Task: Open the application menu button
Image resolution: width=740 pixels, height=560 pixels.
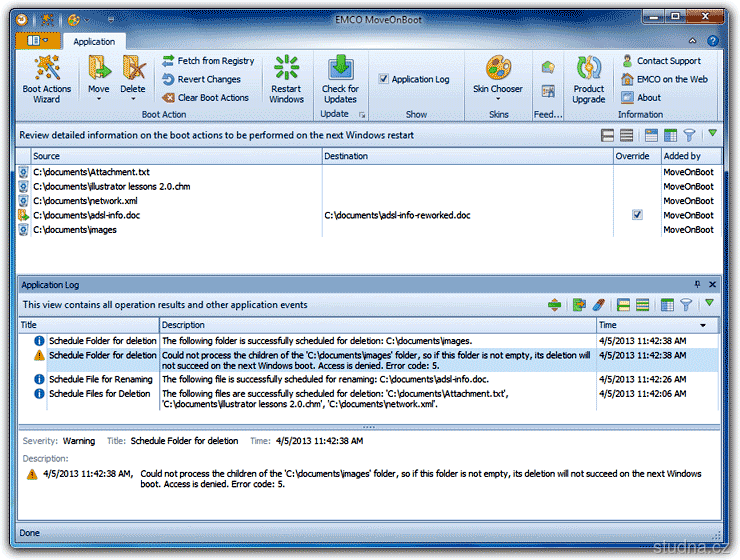Action: pos(38,41)
